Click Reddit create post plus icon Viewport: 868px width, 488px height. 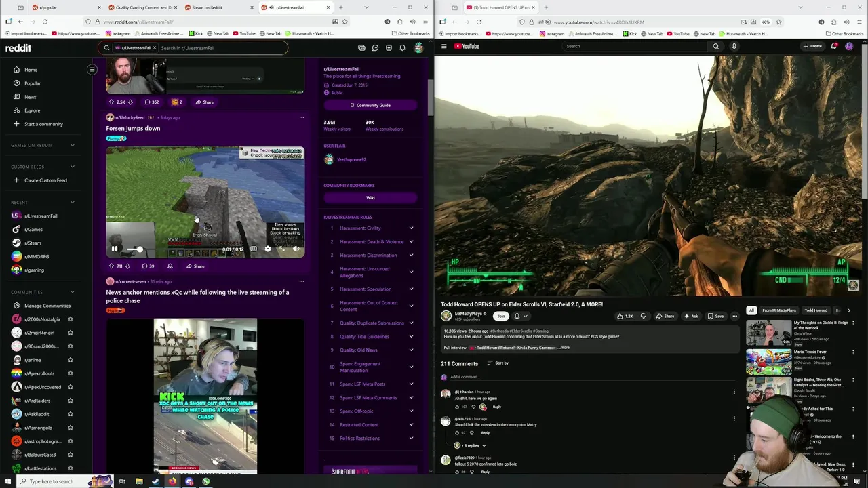(389, 48)
